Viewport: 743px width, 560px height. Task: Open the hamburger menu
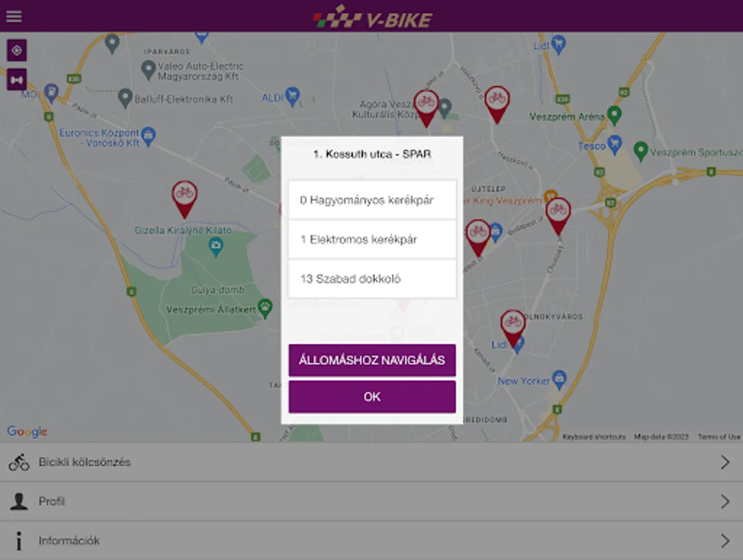coord(14,16)
